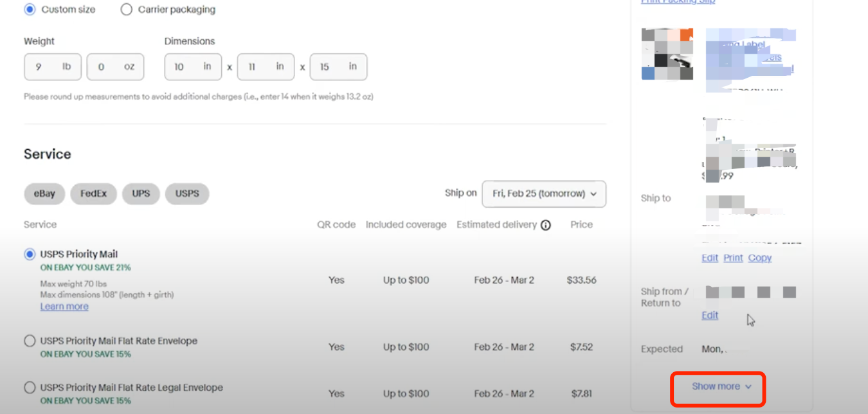Select USPS Priority Mail radio button
The height and width of the screenshot is (414, 868).
(x=30, y=255)
